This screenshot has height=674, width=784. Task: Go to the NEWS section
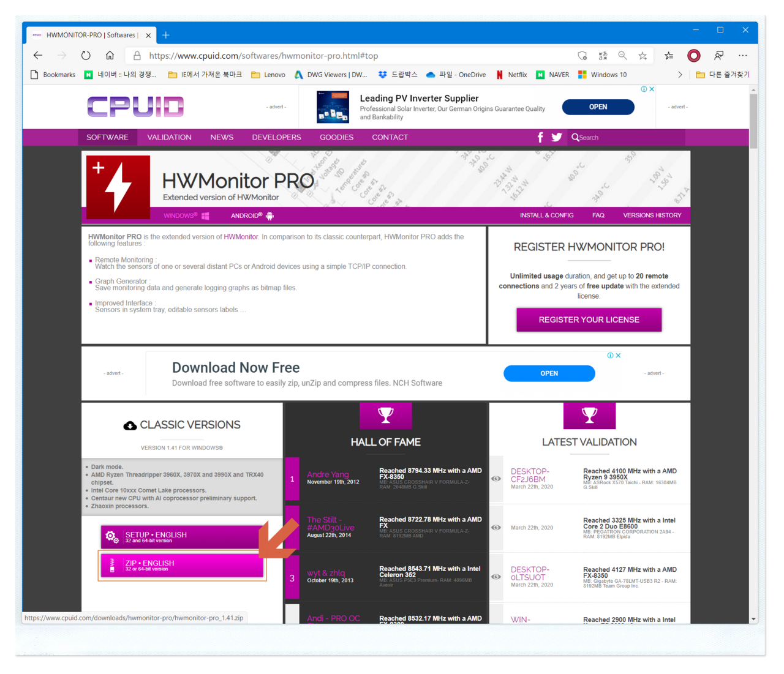click(222, 137)
